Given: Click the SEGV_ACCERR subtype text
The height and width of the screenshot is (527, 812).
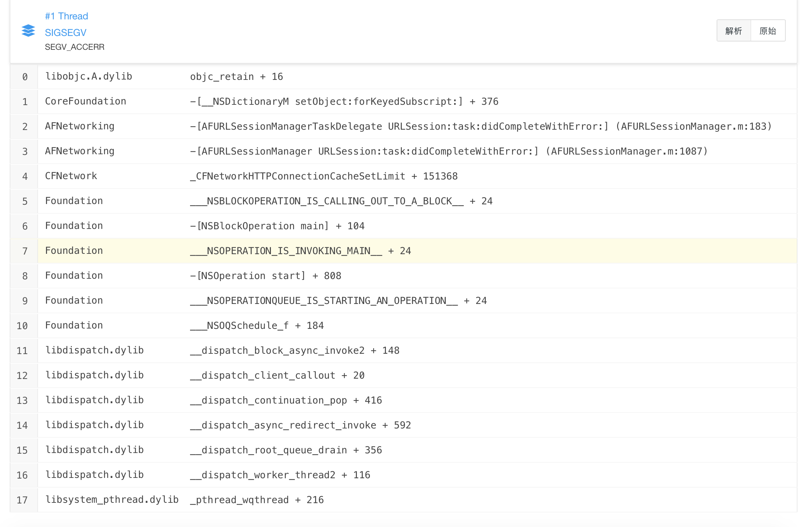Looking at the screenshot, I should [x=75, y=47].
